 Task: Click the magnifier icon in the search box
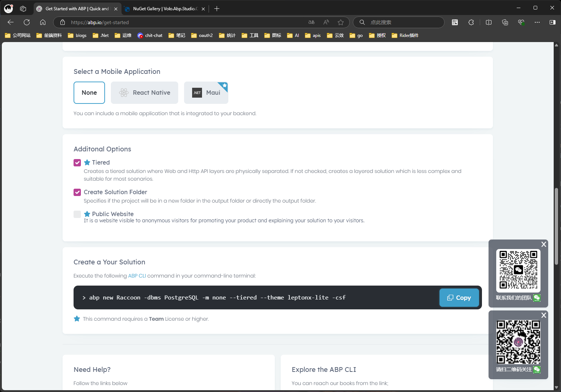tap(362, 22)
